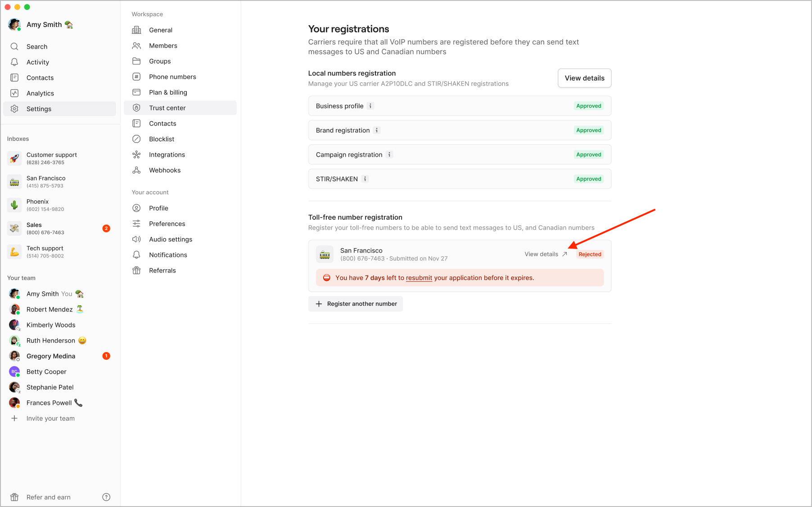Open Activity bell icon in sidebar

click(x=14, y=62)
